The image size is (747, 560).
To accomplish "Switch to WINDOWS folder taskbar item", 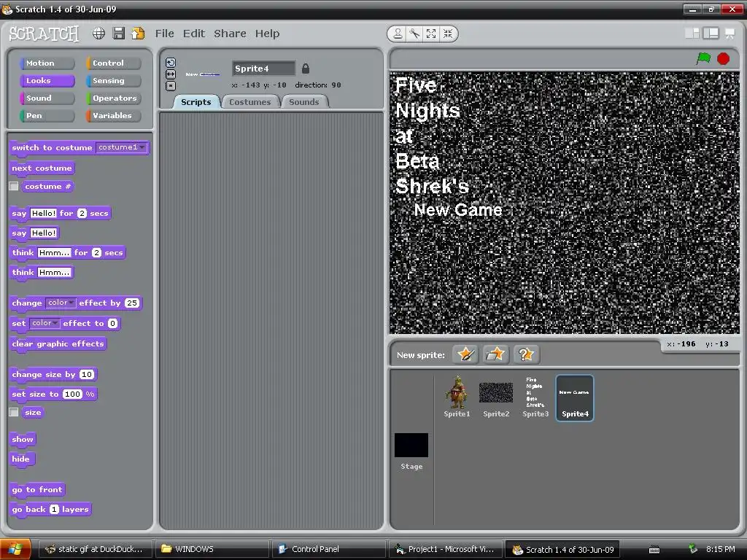I will (212, 549).
